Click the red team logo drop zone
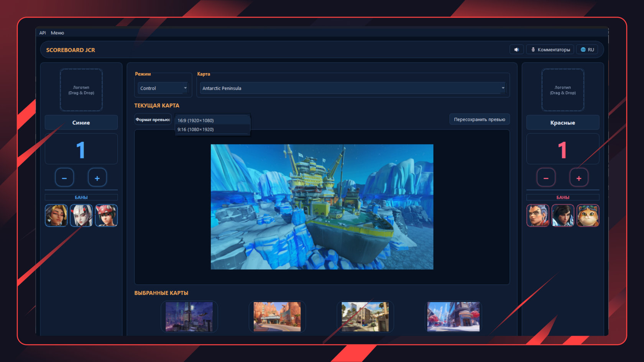This screenshot has width=644, height=362. 563,90
